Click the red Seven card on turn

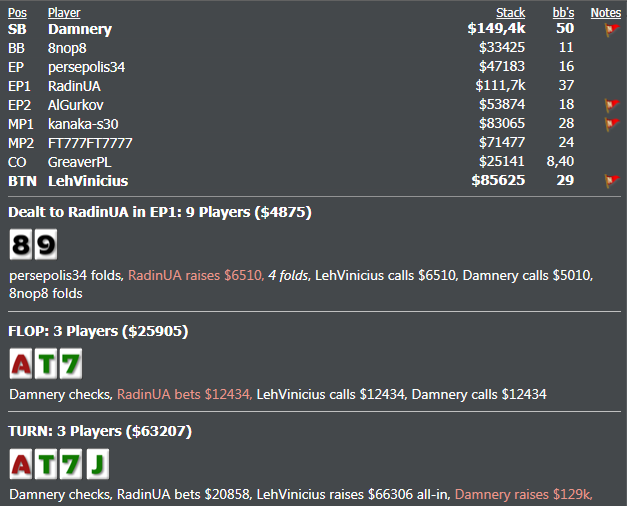[x=70, y=465]
